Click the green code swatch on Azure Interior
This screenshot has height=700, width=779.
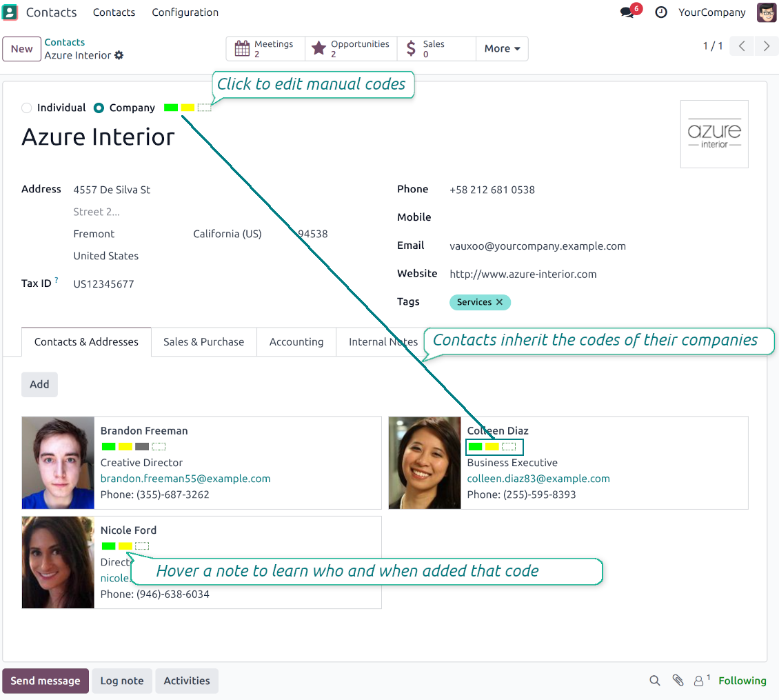(171, 108)
